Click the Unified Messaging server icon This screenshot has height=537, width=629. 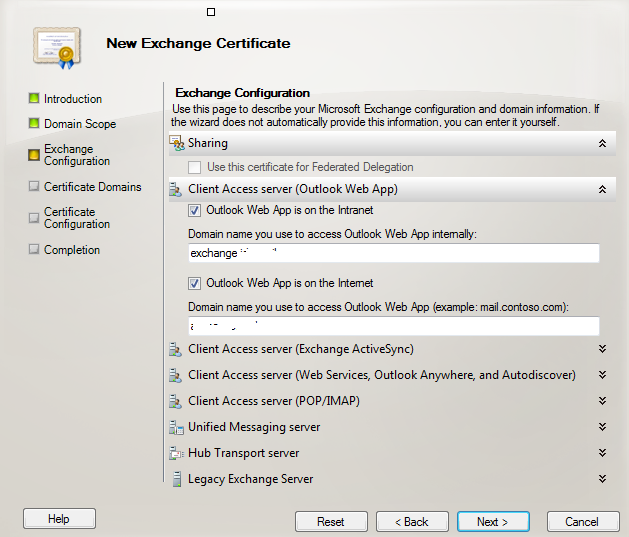[176, 427]
